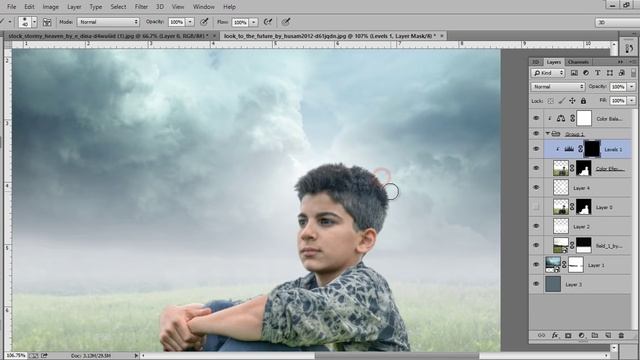Click mask link icon on Layer 1
Screen dimensions: 640x360
tap(564, 265)
